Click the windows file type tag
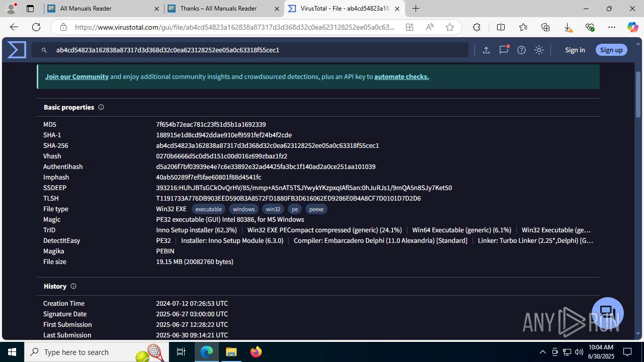The image size is (644, 362). (244, 209)
